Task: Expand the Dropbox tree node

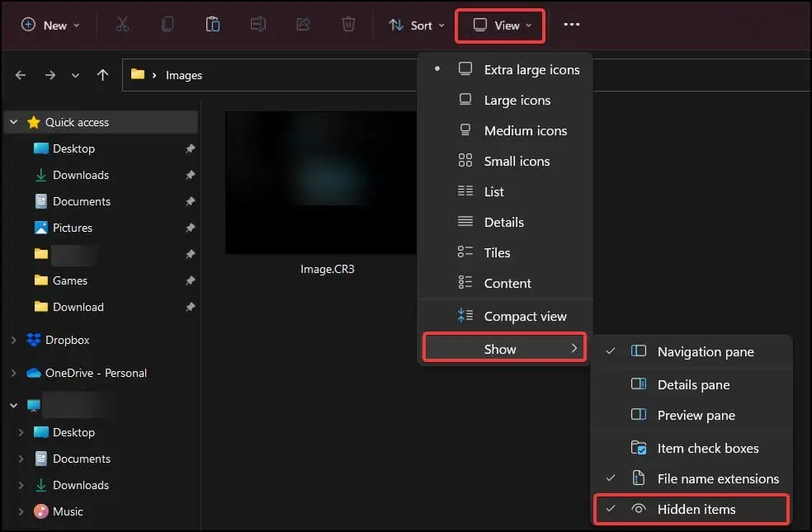Action: tap(14, 340)
